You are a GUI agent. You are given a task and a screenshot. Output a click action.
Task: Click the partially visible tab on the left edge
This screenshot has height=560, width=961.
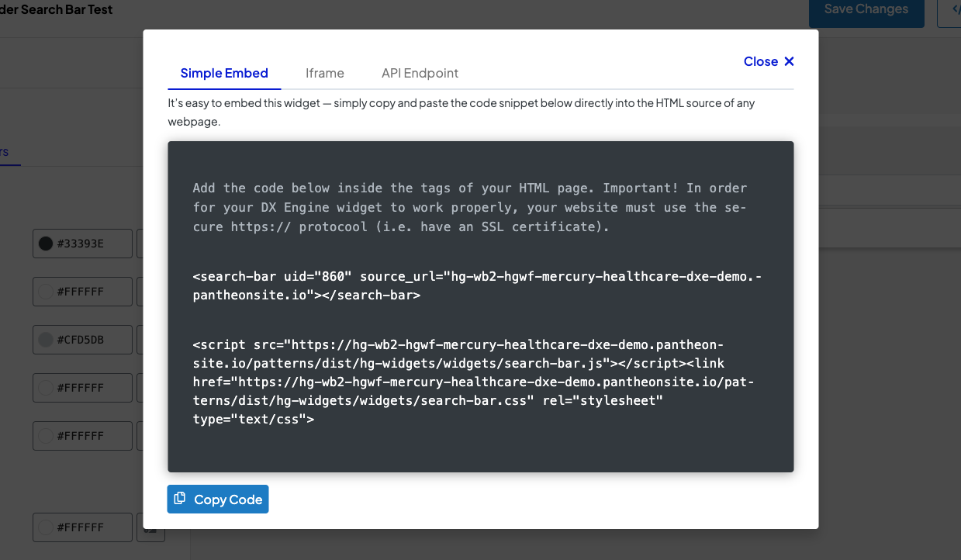point(6,152)
